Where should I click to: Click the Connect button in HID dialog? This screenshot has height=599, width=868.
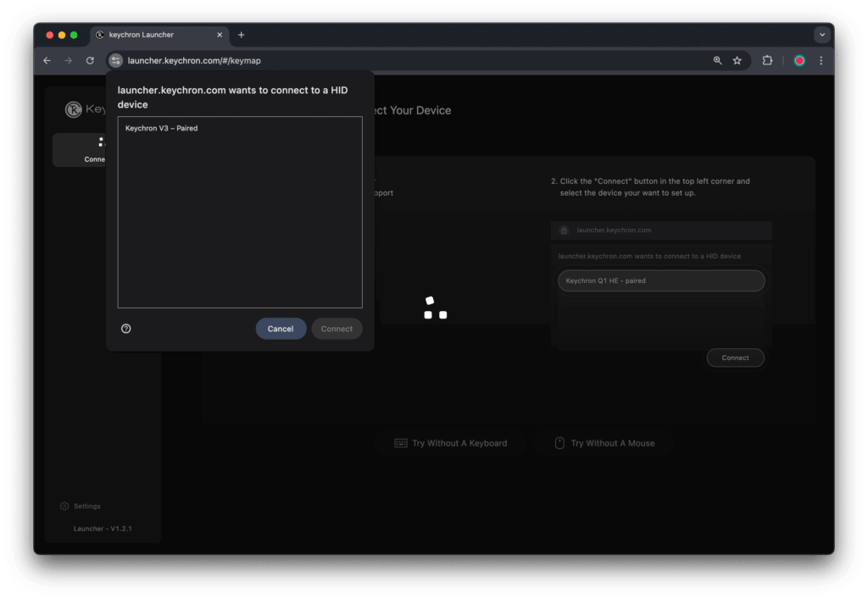point(337,329)
